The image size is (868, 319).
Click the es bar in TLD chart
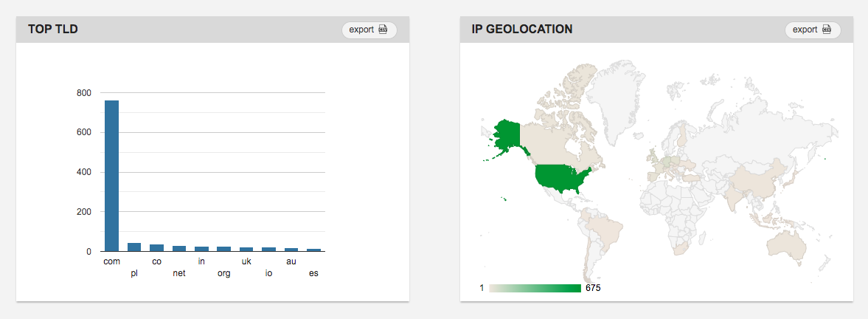pyautogui.click(x=314, y=250)
